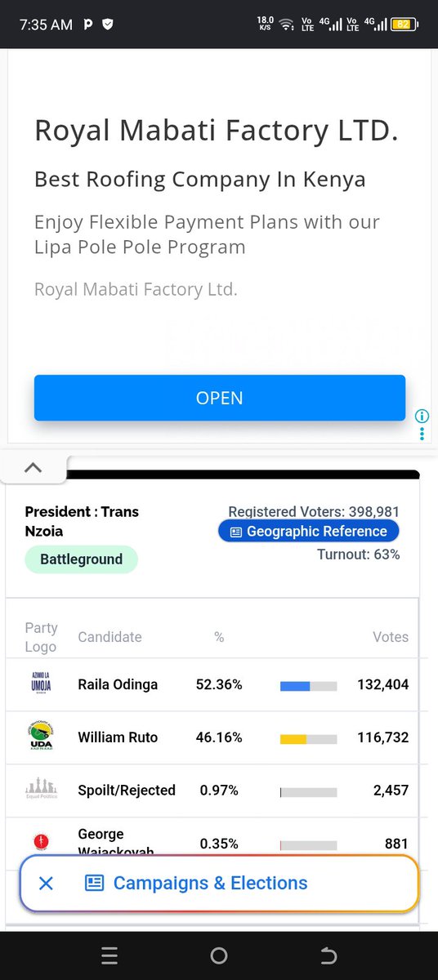Open Android recent apps menu button
This screenshot has height=980, width=438.
[x=109, y=955]
